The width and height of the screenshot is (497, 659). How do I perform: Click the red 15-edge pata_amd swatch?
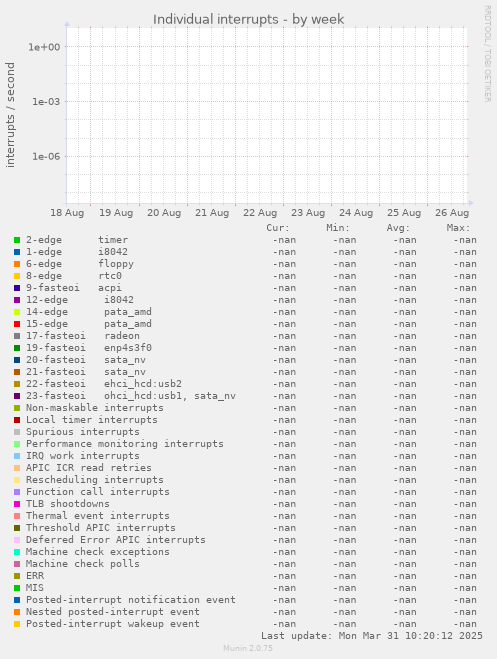pos(17,324)
